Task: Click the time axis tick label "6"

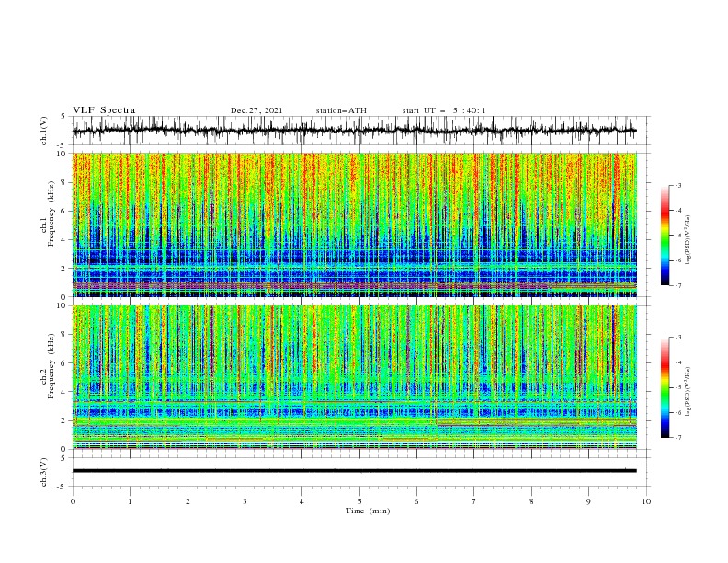Action: pyautogui.click(x=416, y=501)
